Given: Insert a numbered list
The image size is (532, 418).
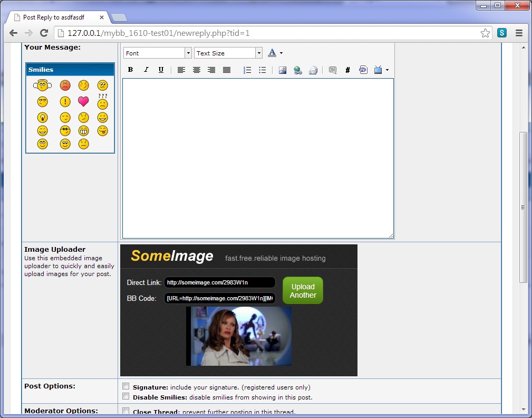Looking at the screenshot, I should tap(247, 70).
